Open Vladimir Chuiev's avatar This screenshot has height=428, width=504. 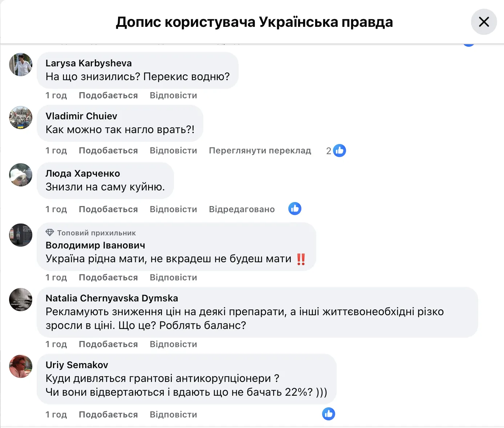[21, 118]
